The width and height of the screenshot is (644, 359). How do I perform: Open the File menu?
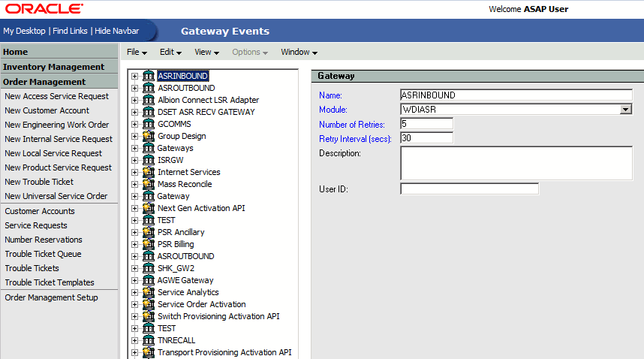(x=137, y=52)
